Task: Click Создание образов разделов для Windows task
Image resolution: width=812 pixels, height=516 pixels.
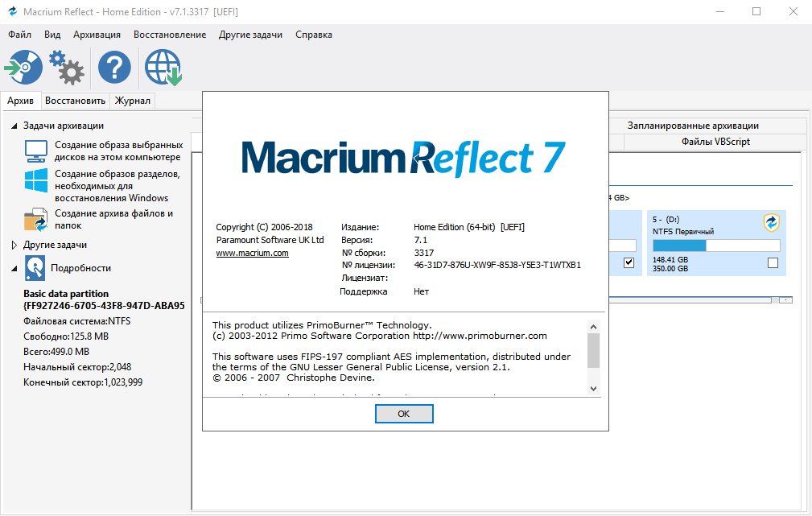Action: [117, 186]
